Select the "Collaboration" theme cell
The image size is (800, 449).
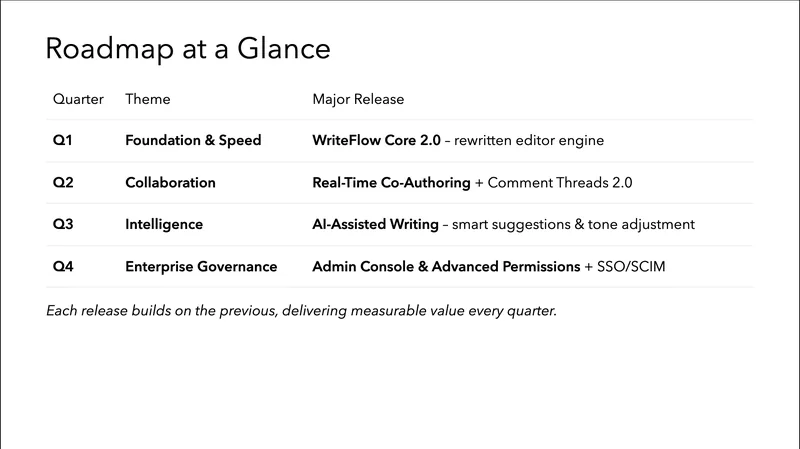point(170,183)
